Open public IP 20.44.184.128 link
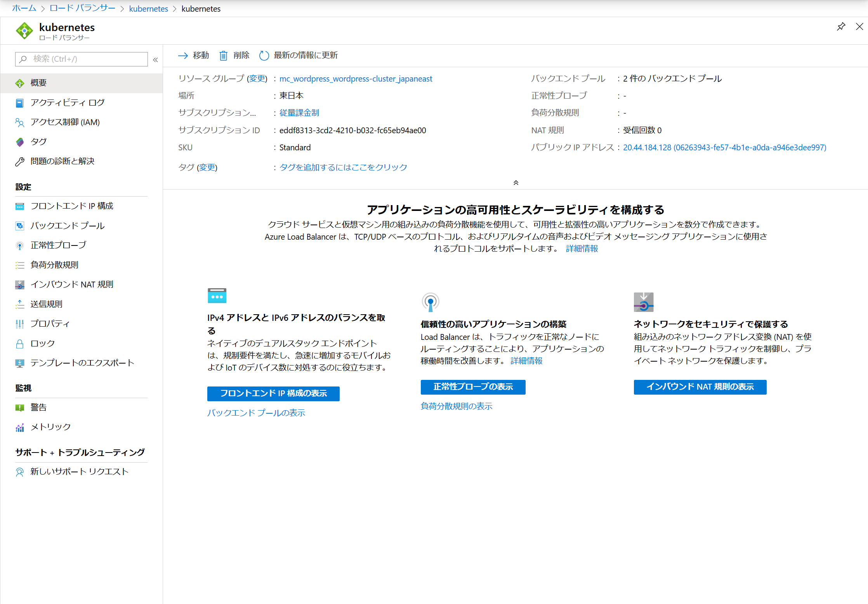 [725, 148]
